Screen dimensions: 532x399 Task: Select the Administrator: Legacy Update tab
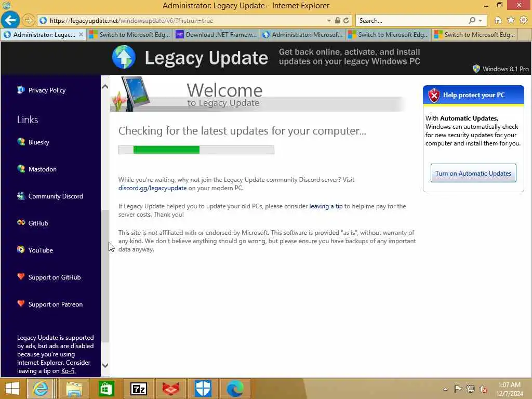44,35
